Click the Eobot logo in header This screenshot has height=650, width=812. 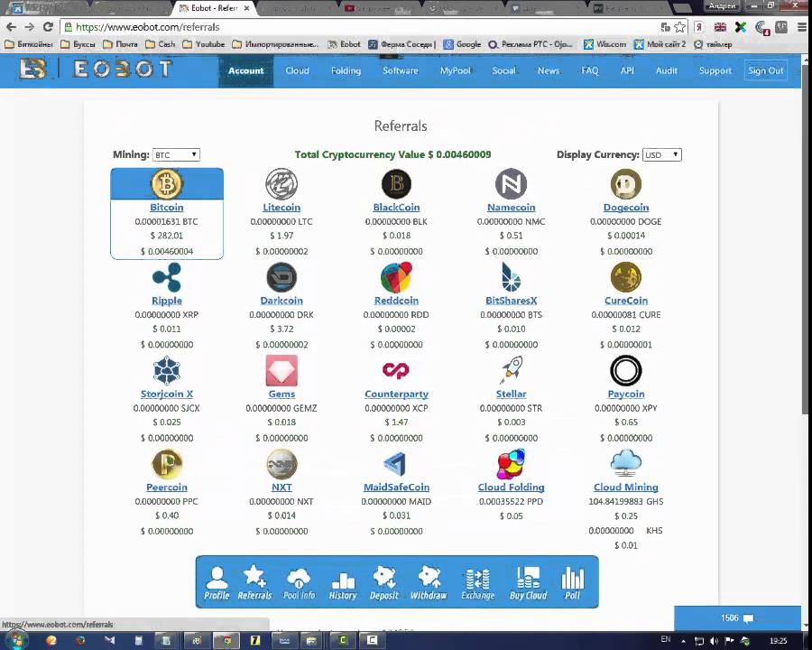tap(96, 69)
